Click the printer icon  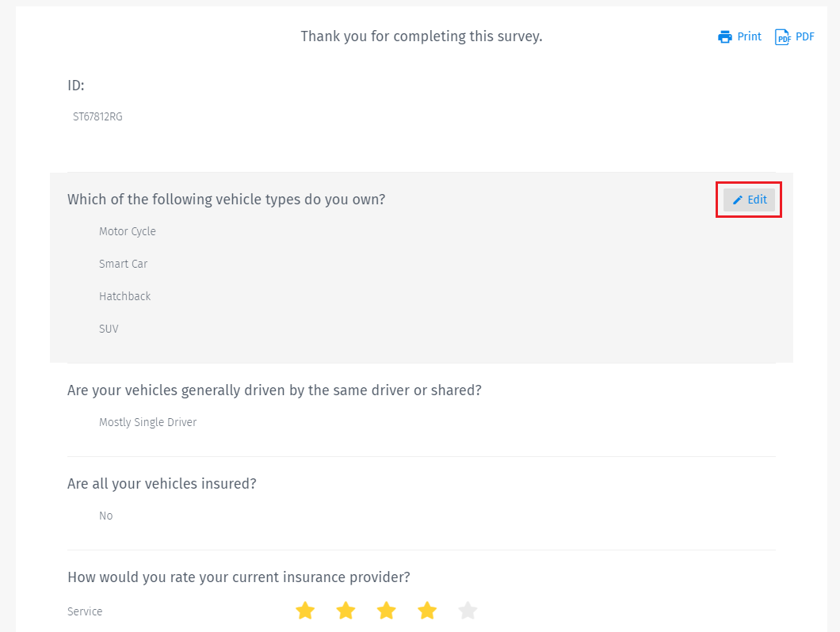(724, 37)
